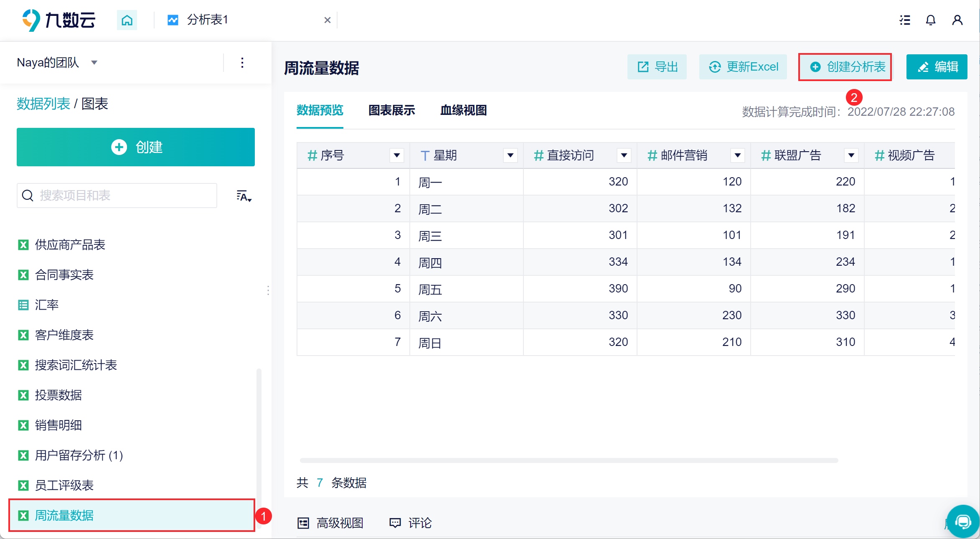Screen dimensions: 980x539
Task: Switch to the 血缘视图 tab
Action: (463, 110)
